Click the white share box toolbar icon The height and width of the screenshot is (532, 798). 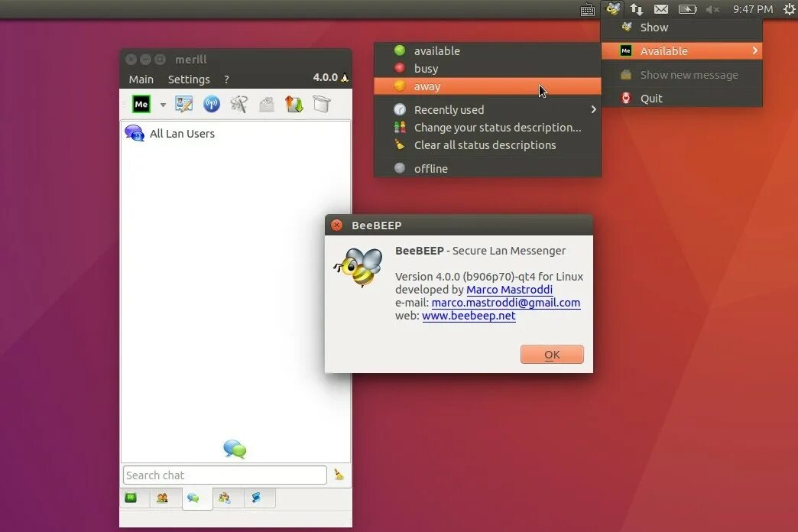[322, 104]
